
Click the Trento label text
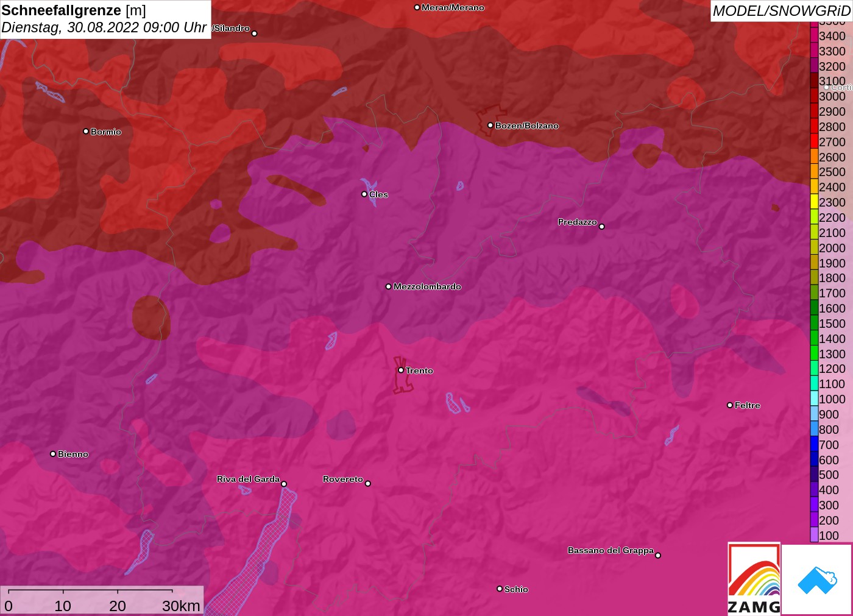419,370
